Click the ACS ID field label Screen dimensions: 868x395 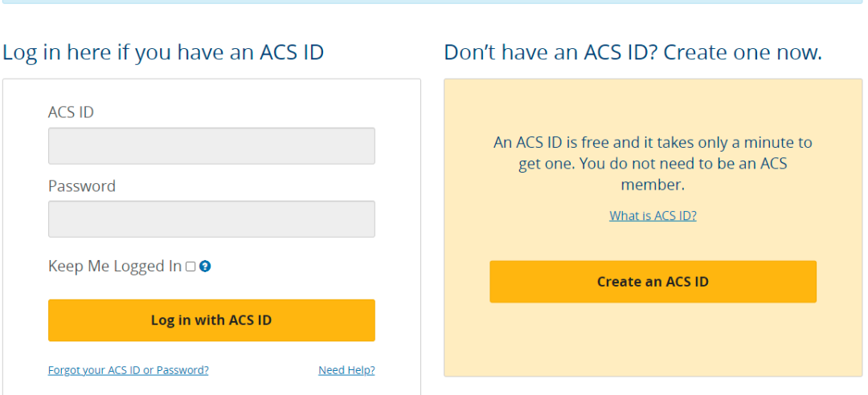pos(71,112)
